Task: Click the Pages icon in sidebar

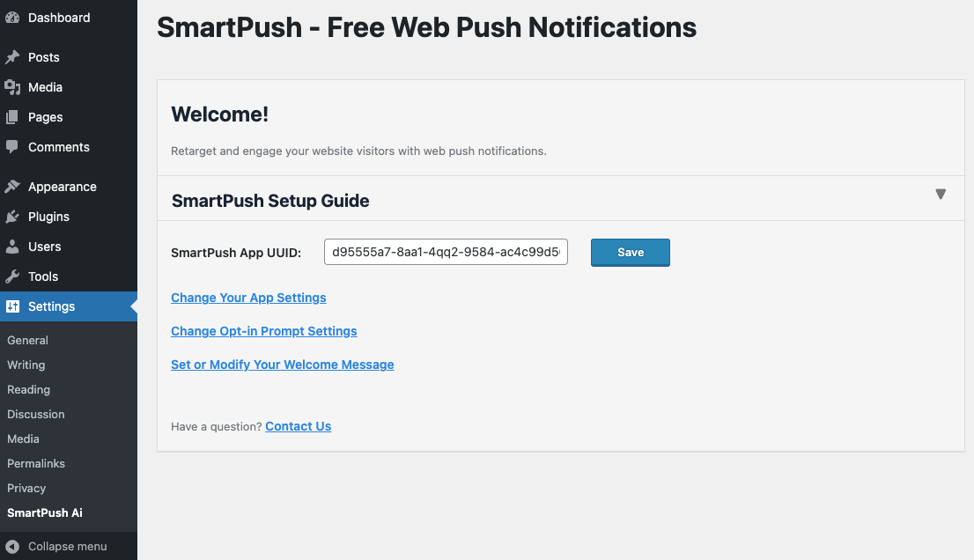Action: pos(12,117)
